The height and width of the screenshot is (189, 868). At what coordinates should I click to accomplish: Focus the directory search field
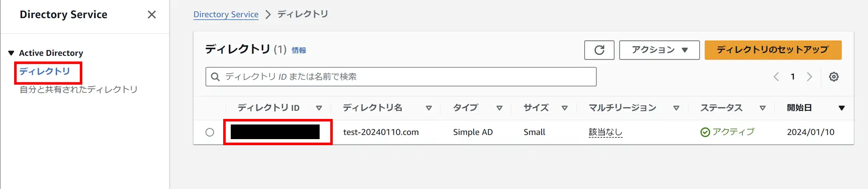(401, 77)
